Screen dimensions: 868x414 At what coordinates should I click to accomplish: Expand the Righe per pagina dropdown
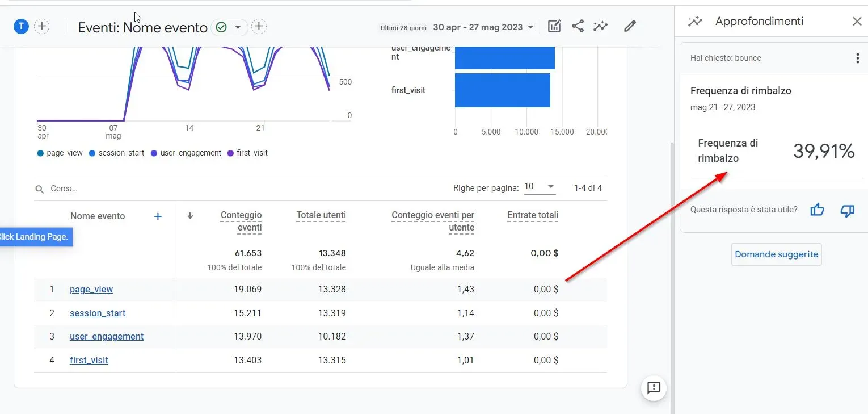tap(540, 187)
